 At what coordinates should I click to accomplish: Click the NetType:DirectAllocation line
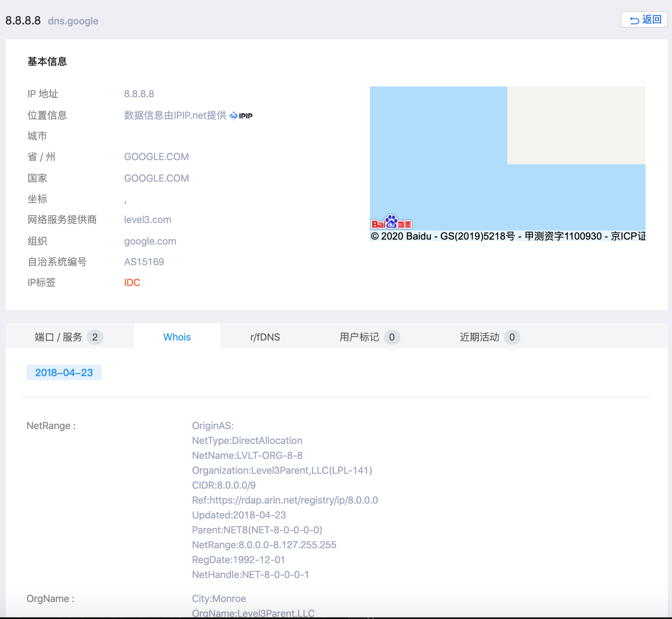[247, 441]
